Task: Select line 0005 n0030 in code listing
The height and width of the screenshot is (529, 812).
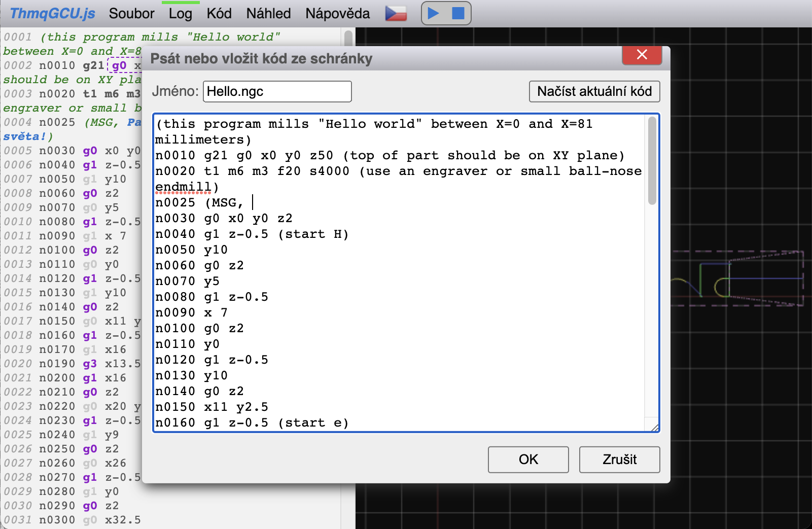Action: [x=71, y=151]
